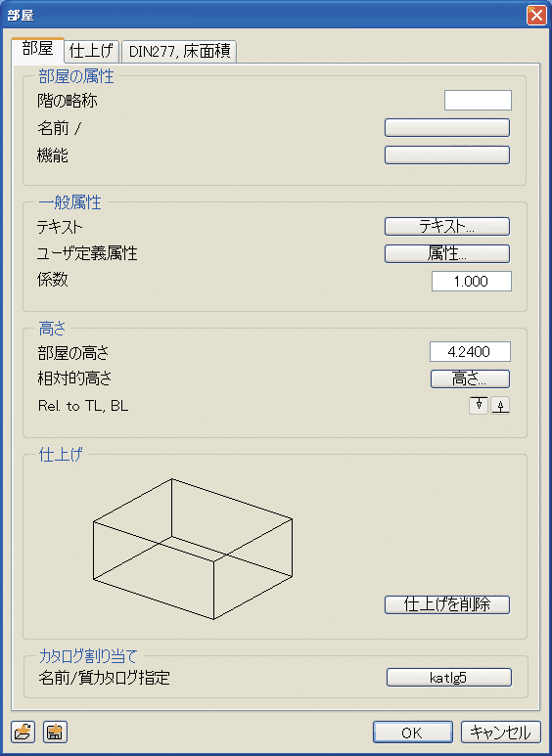The height and width of the screenshot is (756, 552).
Task: Confirm with the OK button
Action: 413,733
